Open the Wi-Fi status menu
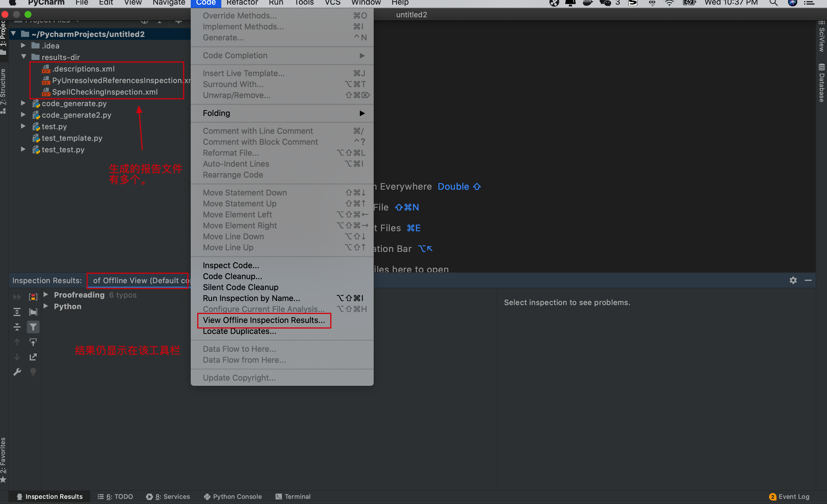This screenshot has height=504, width=827. point(669,3)
